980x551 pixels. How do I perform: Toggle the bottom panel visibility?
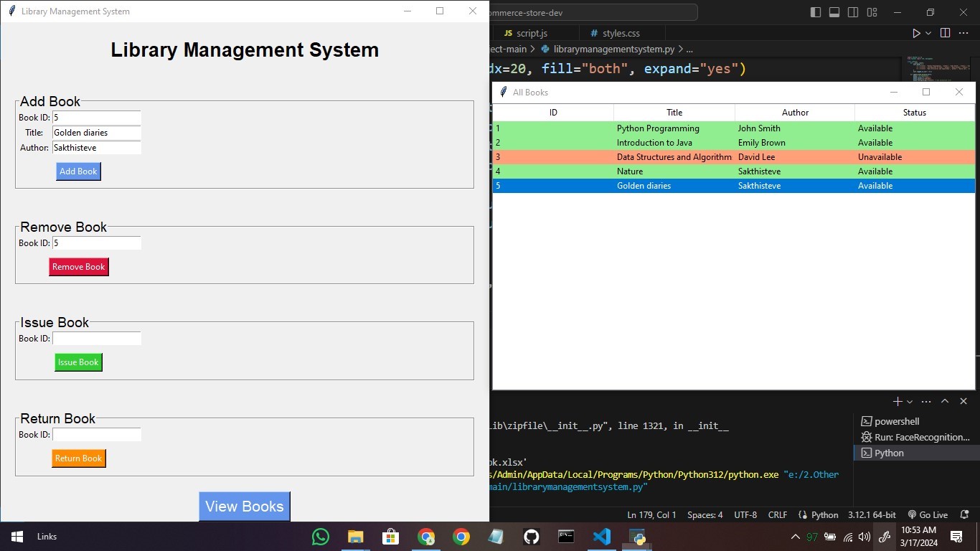click(x=834, y=12)
